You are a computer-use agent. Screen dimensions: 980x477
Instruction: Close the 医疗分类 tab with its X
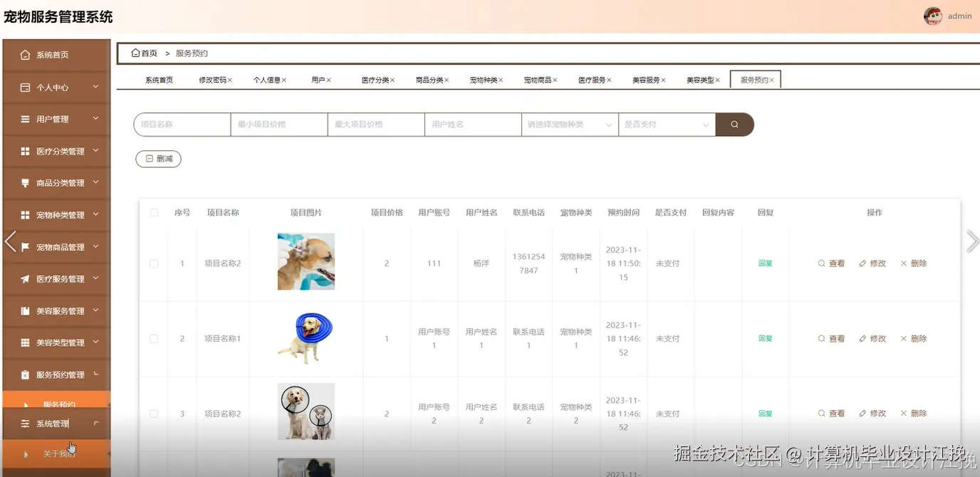point(392,80)
